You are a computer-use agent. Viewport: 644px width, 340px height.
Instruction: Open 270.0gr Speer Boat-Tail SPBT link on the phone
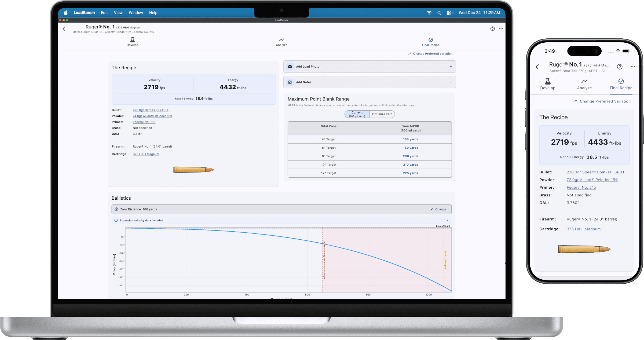(595, 172)
